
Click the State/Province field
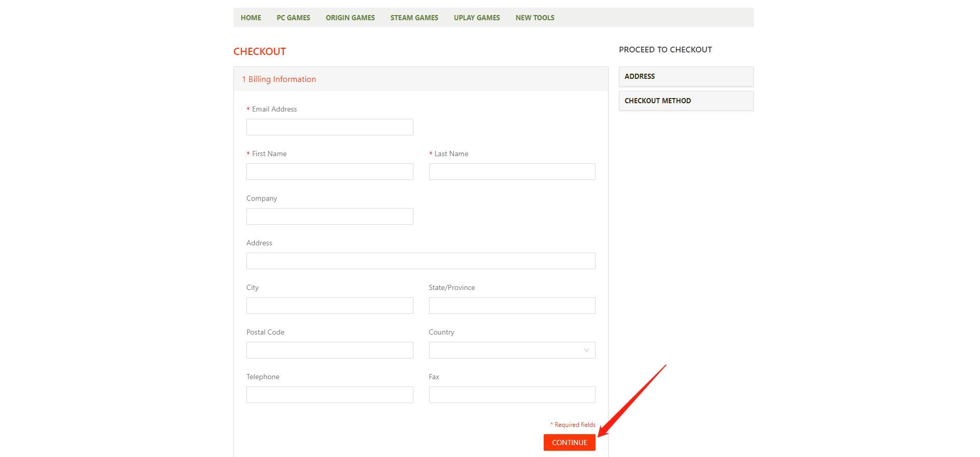(x=512, y=306)
